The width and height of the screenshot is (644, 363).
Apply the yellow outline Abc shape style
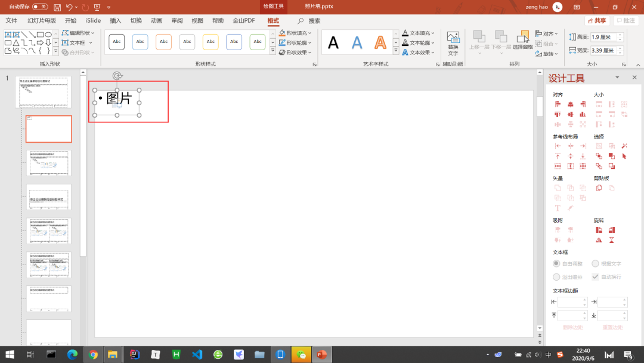210,42
